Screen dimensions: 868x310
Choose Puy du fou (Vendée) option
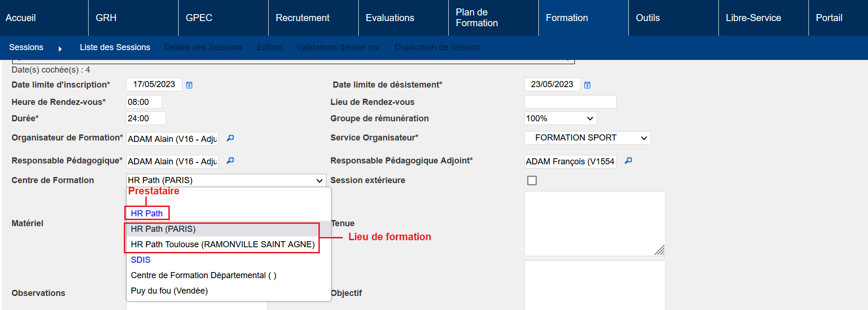[x=169, y=291]
